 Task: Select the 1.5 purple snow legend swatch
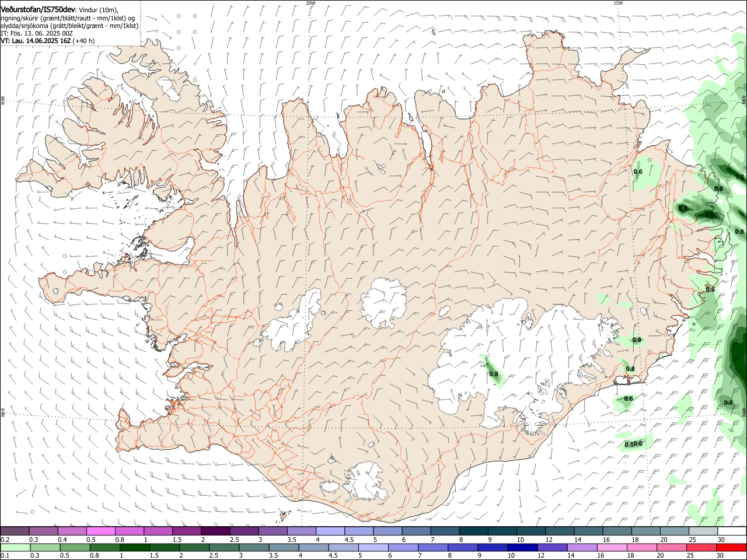[x=187, y=531]
